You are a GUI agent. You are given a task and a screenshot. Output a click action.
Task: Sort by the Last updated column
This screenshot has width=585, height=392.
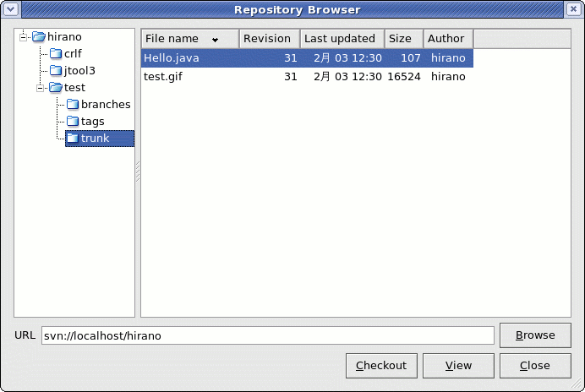[340, 39]
